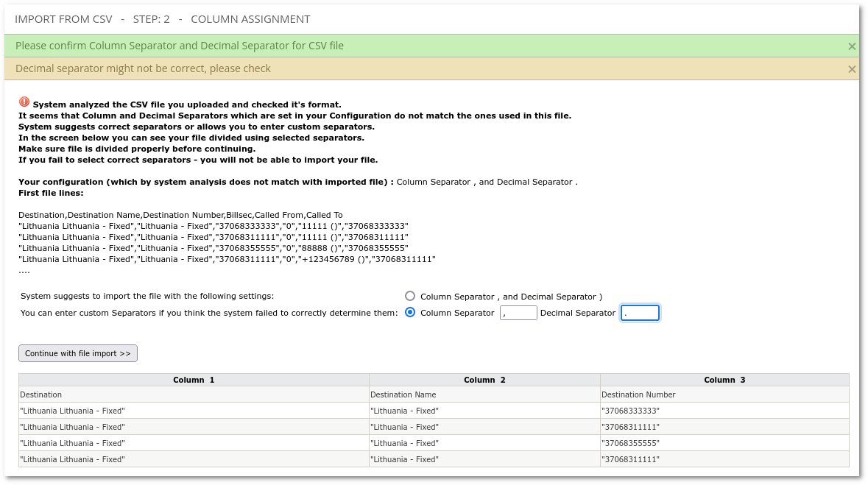Click the red warning exclamation icon
The image size is (868, 485).
(24, 102)
